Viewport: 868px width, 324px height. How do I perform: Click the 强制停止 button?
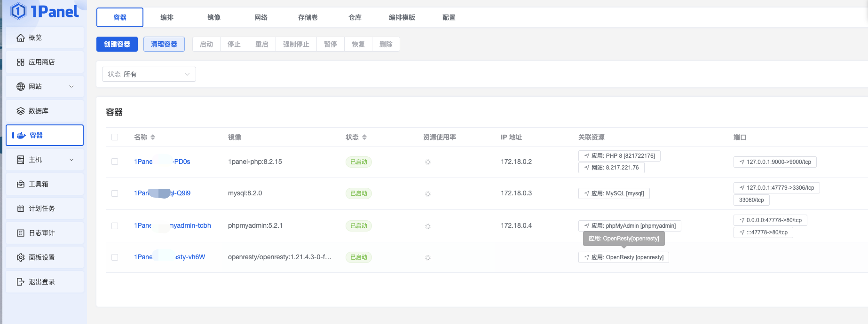click(x=296, y=44)
